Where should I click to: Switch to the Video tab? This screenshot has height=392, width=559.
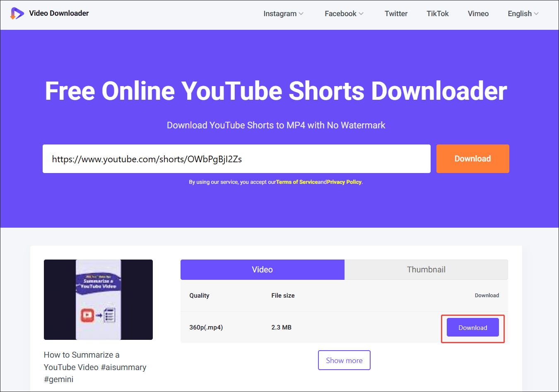point(263,269)
